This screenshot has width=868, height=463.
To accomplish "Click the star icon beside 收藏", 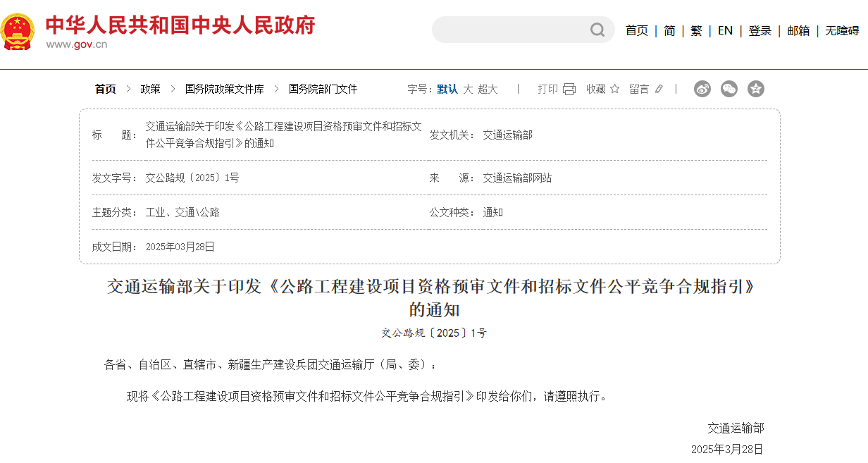I will [614, 89].
